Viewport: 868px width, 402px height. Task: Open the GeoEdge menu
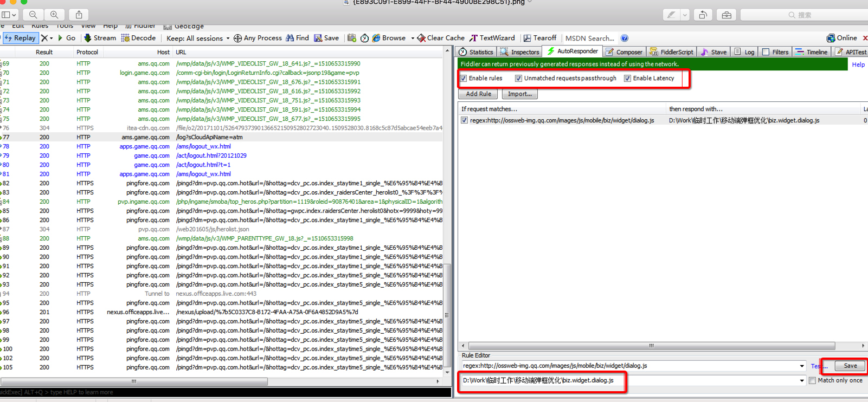[x=184, y=26]
